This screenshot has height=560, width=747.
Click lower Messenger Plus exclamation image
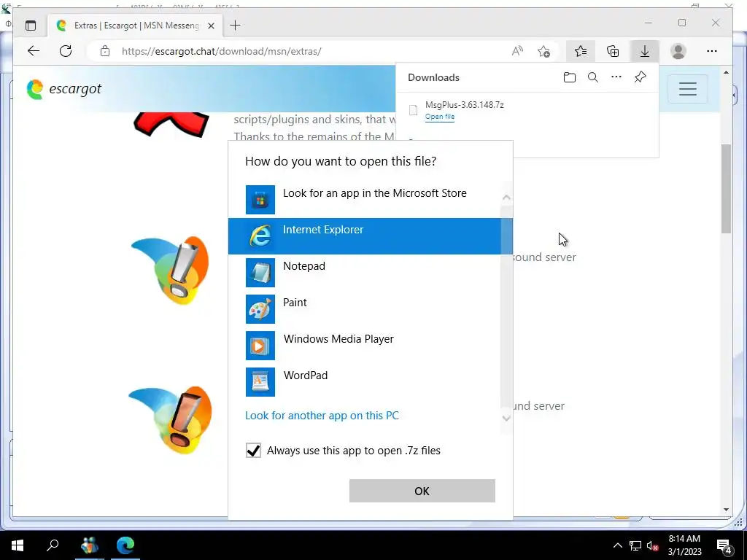[x=170, y=419]
